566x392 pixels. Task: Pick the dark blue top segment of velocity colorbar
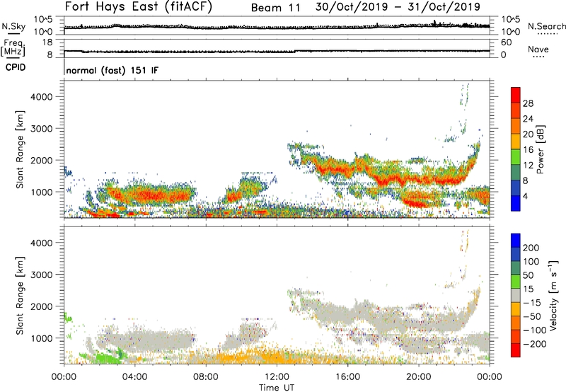516,241
